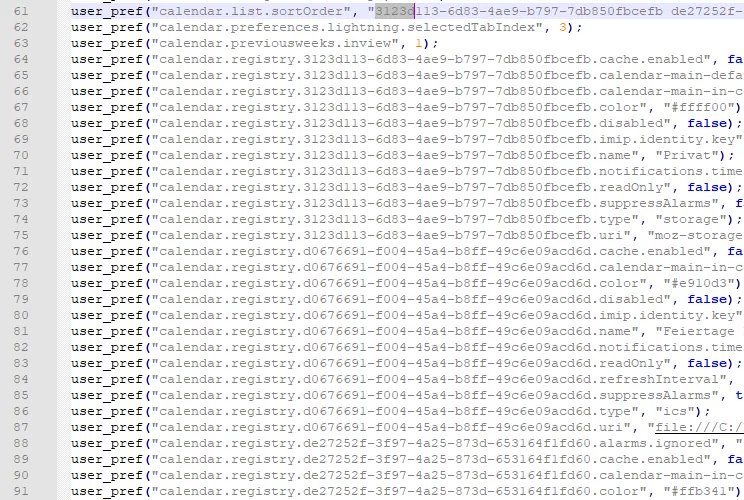
Task: Click the "cache.enabled" pref name on line 89
Action: [x=651, y=460]
